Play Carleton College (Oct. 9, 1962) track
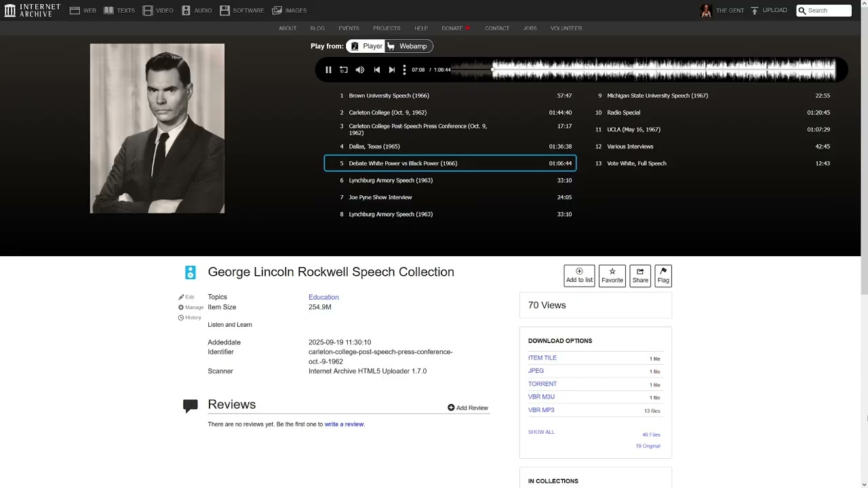Screen dimensions: 868x488 coord(450,113)
